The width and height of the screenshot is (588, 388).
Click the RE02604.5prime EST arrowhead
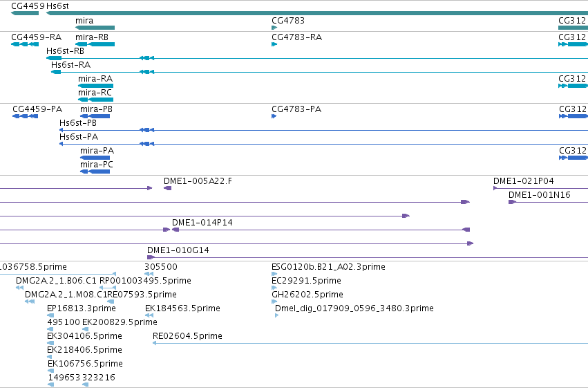click(x=155, y=343)
